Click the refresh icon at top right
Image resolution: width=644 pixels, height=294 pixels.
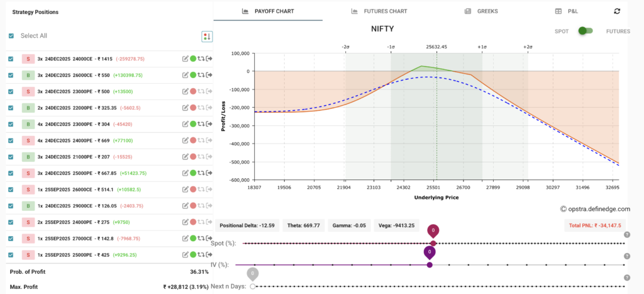coord(617,11)
